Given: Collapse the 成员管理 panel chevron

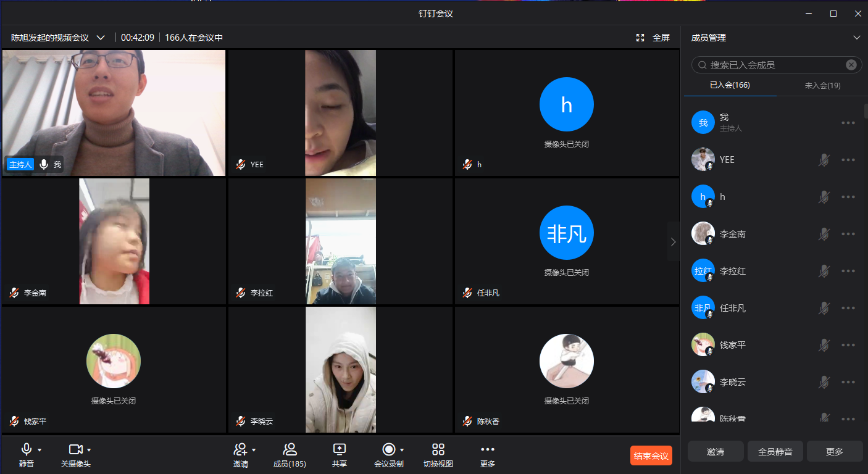Looking at the screenshot, I should pyautogui.click(x=856, y=38).
